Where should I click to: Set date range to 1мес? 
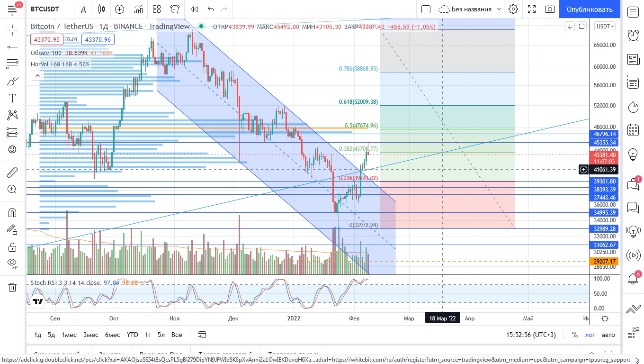pyautogui.click(x=69, y=335)
